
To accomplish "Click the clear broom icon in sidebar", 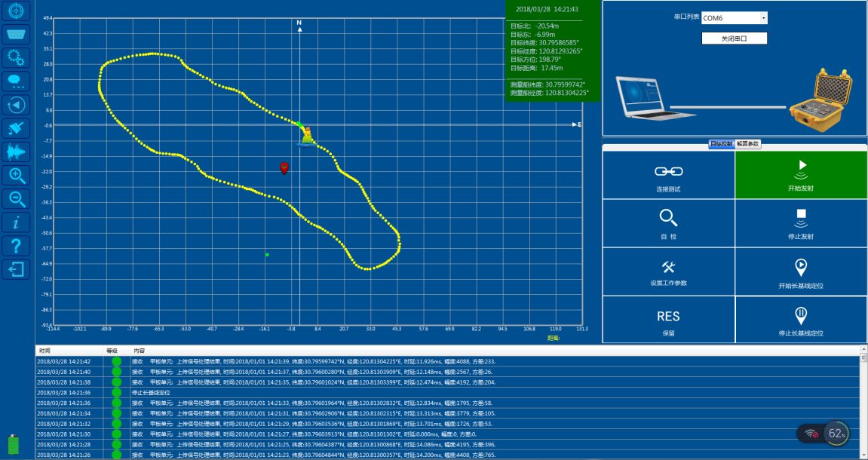I will 17,128.
